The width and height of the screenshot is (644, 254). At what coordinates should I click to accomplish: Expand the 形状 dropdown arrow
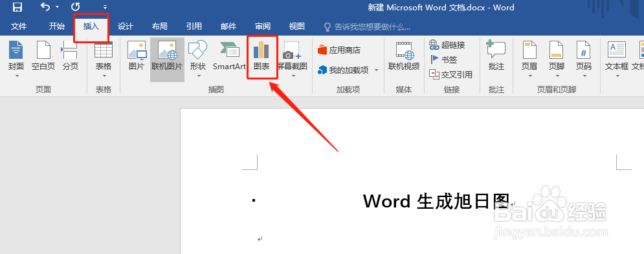(198, 76)
